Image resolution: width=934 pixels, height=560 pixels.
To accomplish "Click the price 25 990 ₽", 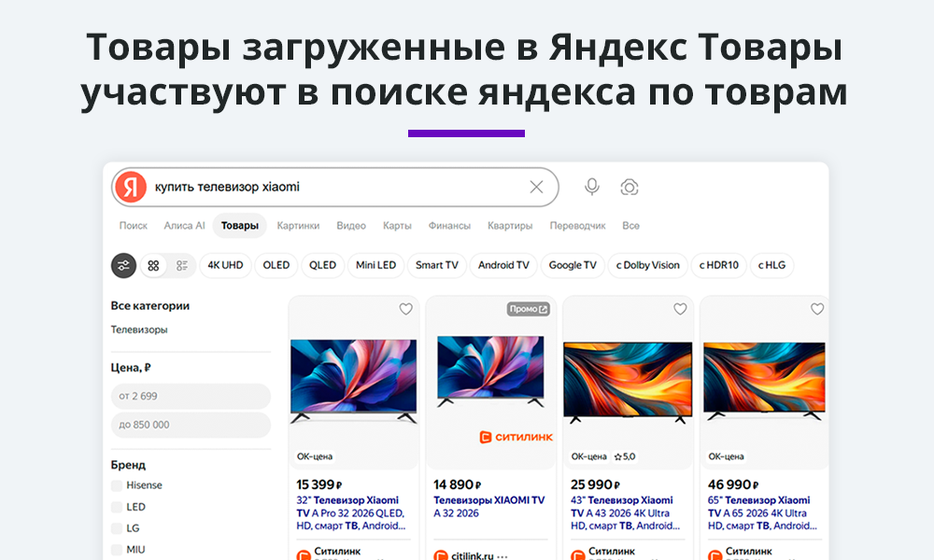I will click(x=594, y=485).
